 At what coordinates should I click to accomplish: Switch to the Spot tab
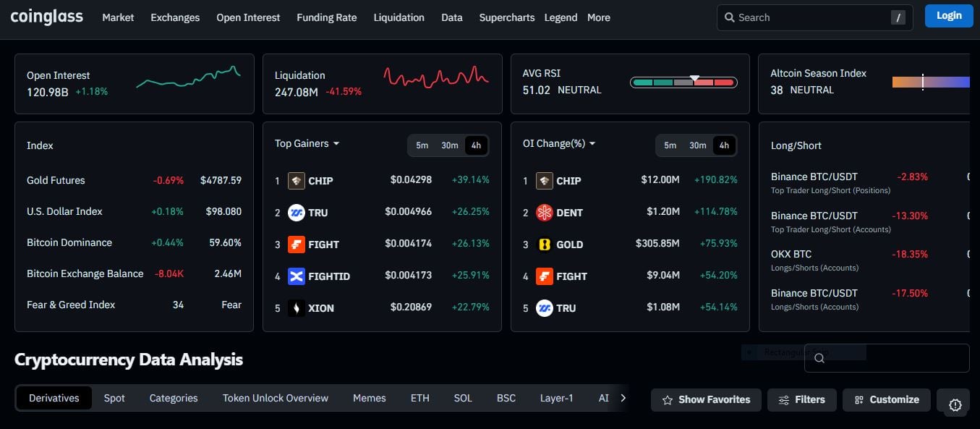pyautogui.click(x=114, y=397)
